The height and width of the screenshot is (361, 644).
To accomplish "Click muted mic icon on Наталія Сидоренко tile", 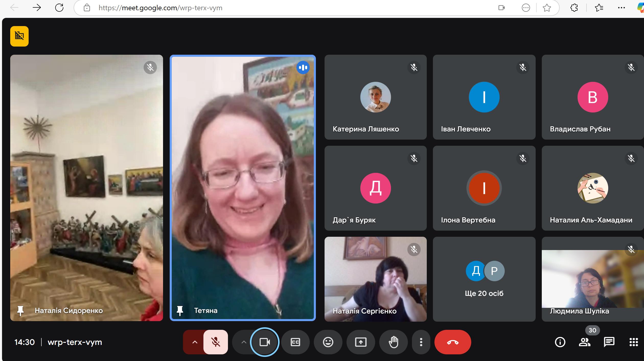I will [x=150, y=67].
